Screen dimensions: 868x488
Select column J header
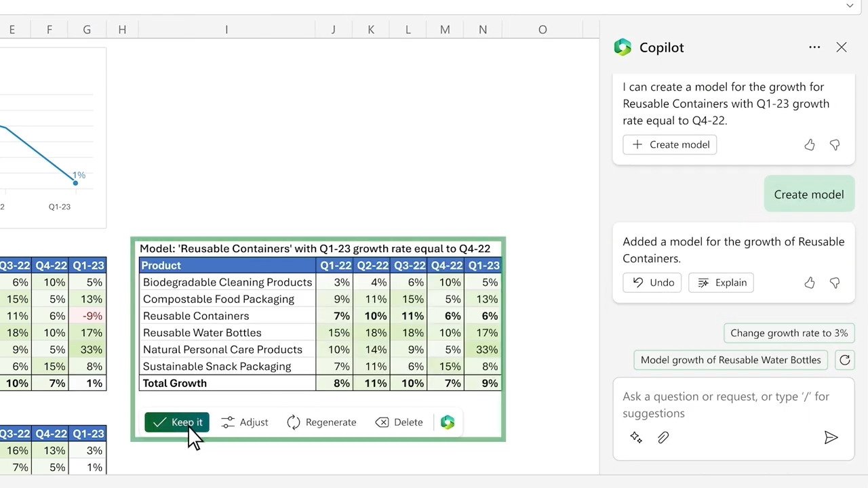(333, 30)
